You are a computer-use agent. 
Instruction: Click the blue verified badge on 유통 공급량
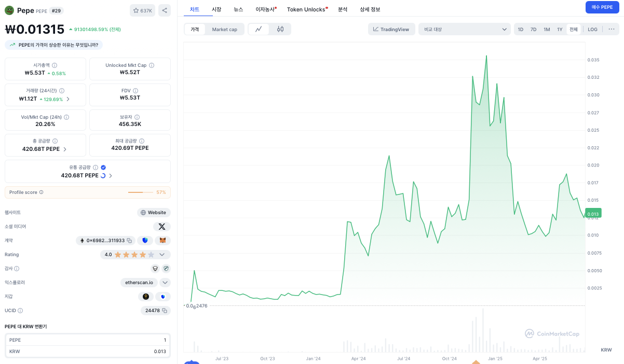(x=103, y=167)
